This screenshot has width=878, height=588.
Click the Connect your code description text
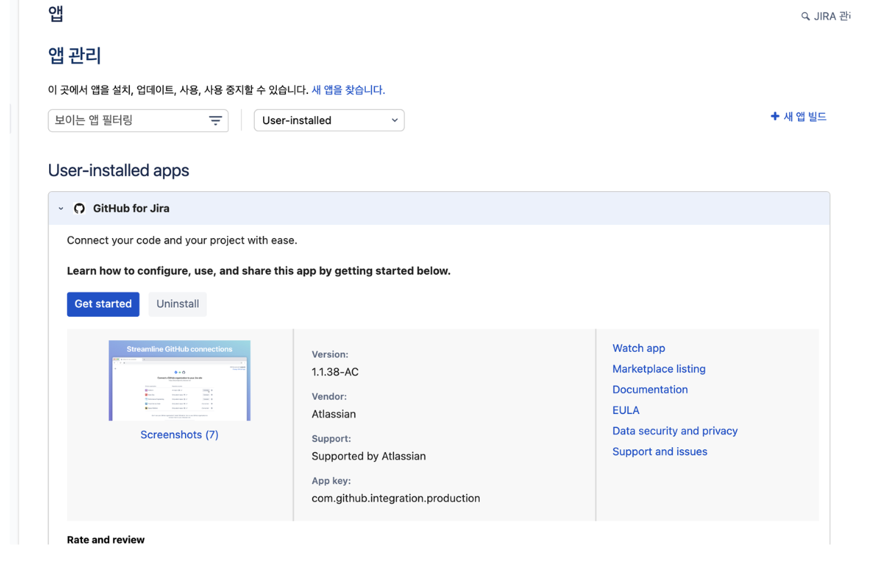182,241
